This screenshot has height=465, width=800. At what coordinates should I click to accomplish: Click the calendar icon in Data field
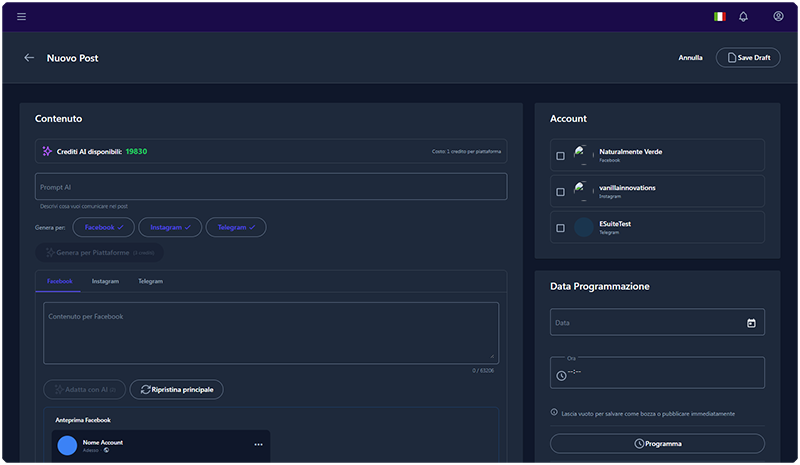point(751,323)
